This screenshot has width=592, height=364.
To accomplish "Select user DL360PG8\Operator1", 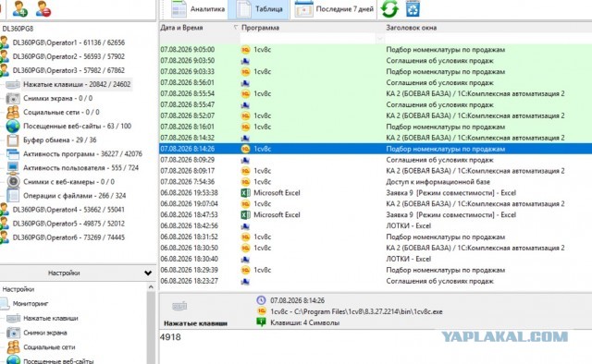I will 68,42.
